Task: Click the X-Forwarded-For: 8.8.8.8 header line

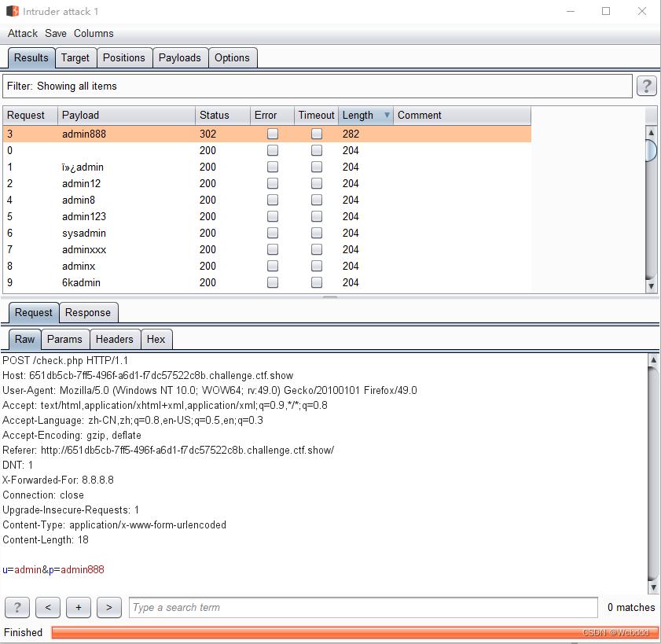Action: pyautogui.click(x=57, y=480)
